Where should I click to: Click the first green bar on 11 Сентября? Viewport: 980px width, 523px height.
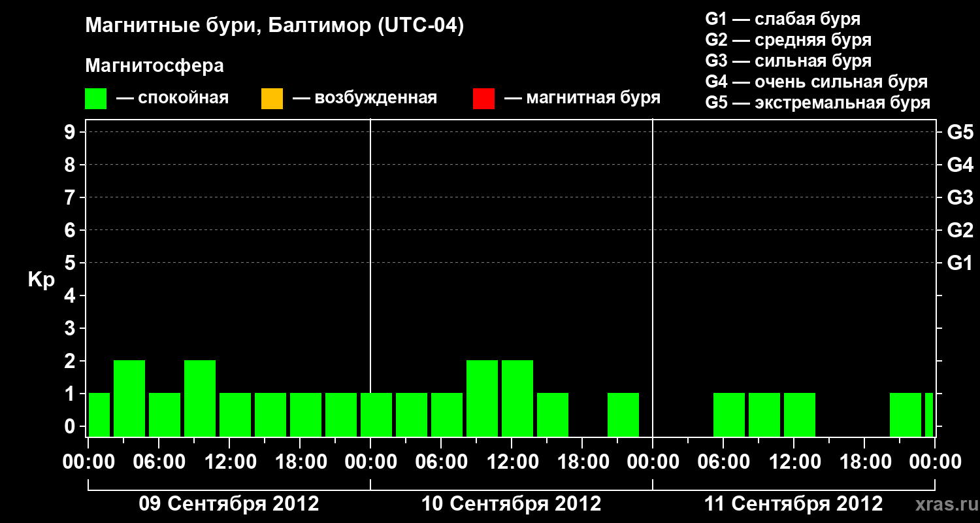[x=729, y=414]
